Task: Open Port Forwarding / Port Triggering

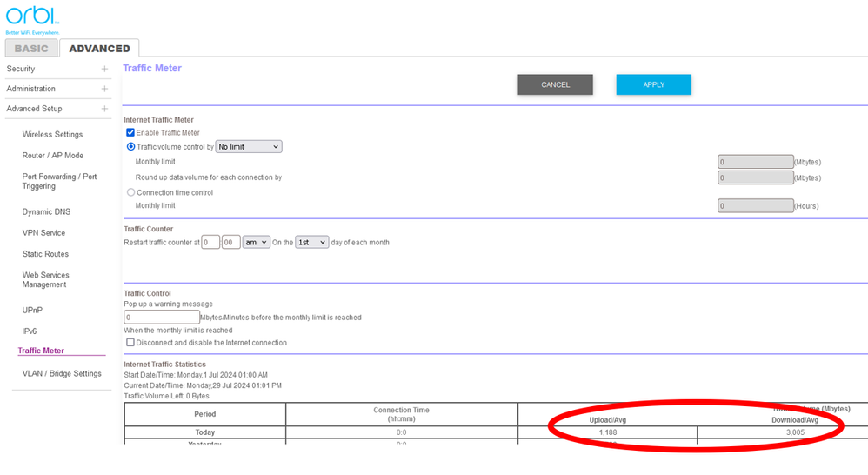Action: click(x=59, y=181)
